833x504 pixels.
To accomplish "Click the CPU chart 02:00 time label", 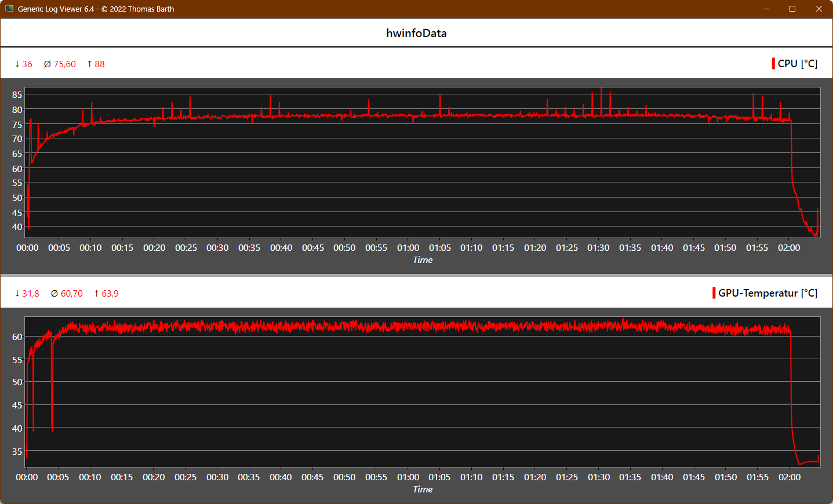I will point(789,248).
